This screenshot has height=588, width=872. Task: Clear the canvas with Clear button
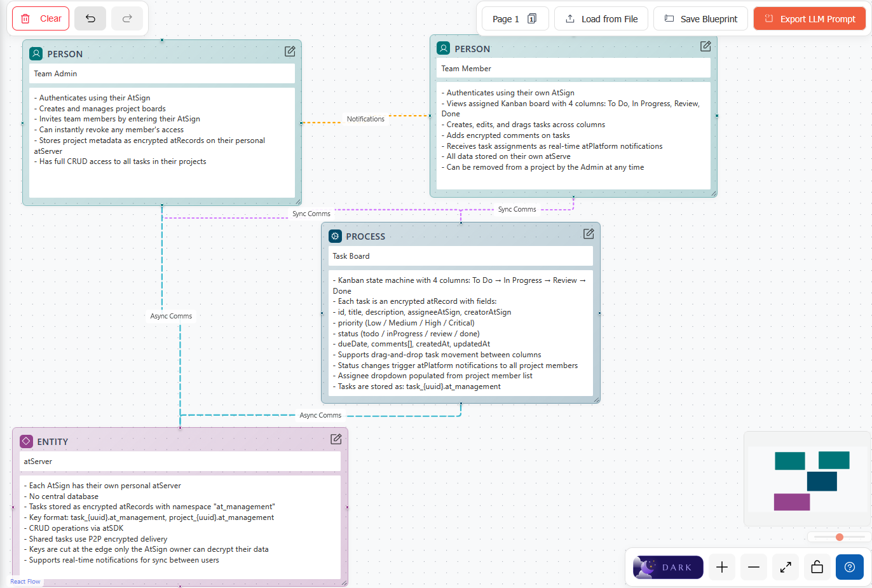pos(42,19)
